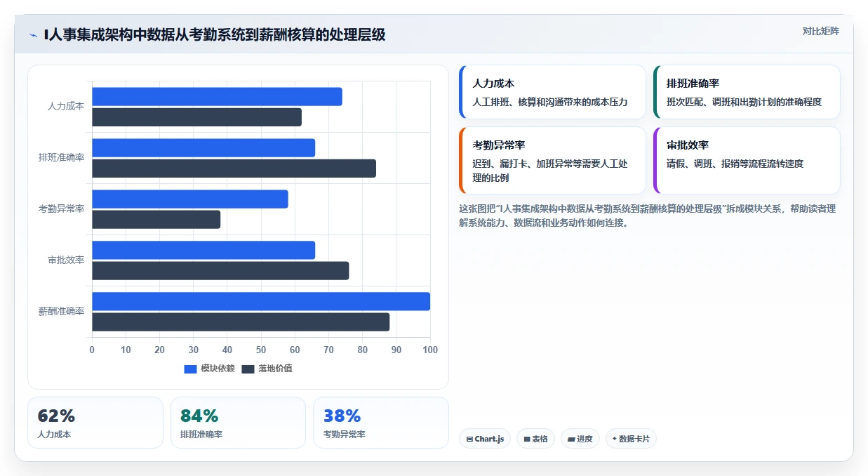Viewport: 868px width, 476px height.
Task: Toggle the 模块依赖 legend blue swatch
Action: click(x=190, y=369)
